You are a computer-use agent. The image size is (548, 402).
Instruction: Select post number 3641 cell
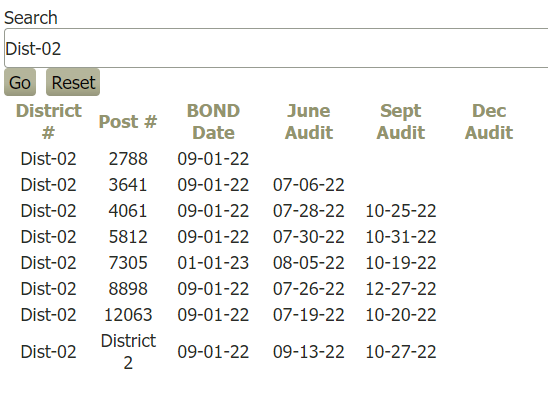128,185
